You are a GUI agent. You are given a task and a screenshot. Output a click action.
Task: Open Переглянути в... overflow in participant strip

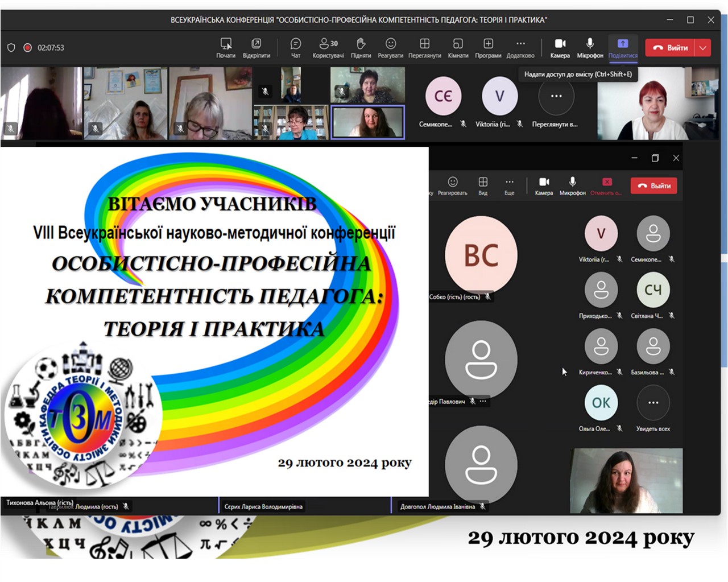click(x=556, y=96)
